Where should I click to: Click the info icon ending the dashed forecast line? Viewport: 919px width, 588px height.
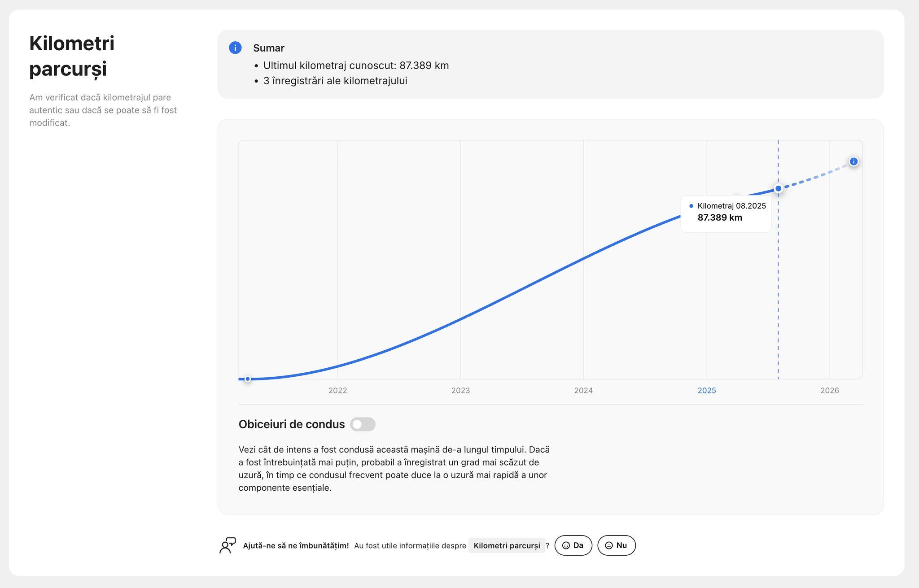853,161
